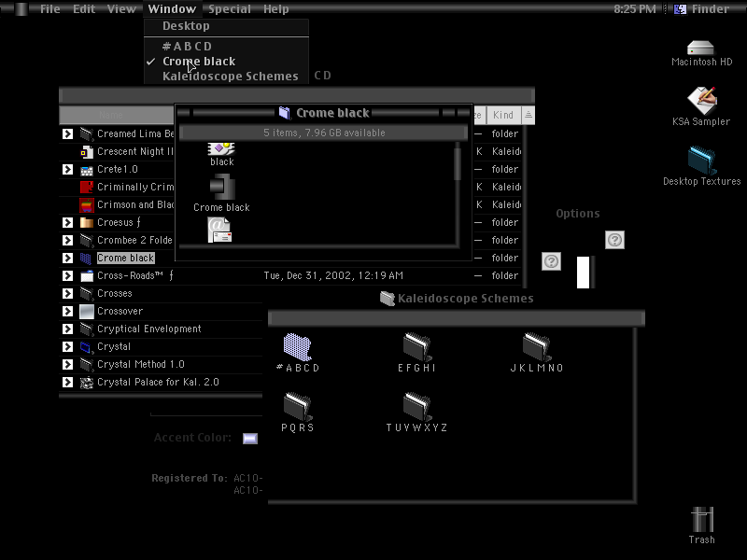Select the E F G H I folder
This screenshot has height=560, width=747.
pyautogui.click(x=416, y=346)
